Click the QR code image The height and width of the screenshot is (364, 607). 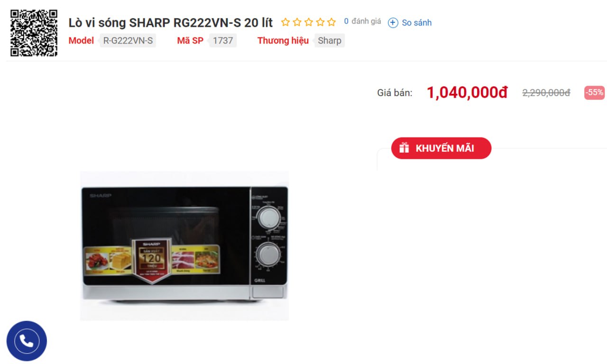pos(34,33)
